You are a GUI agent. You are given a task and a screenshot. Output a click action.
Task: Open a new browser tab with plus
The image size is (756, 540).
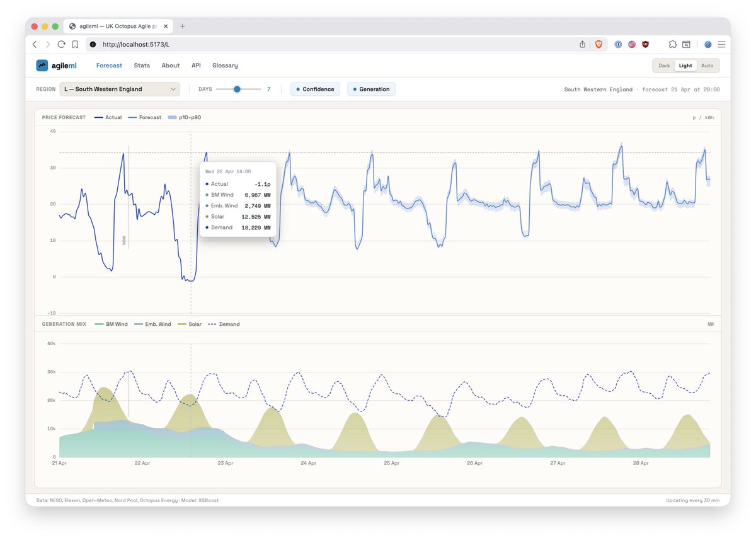pyautogui.click(x=183, y=26)
